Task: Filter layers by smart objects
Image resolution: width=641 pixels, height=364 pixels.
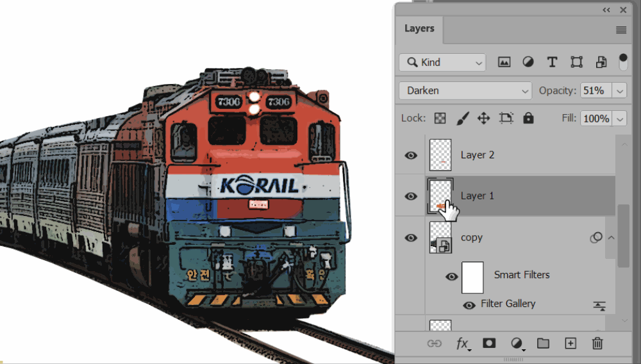Action: (x=601, y=62)
